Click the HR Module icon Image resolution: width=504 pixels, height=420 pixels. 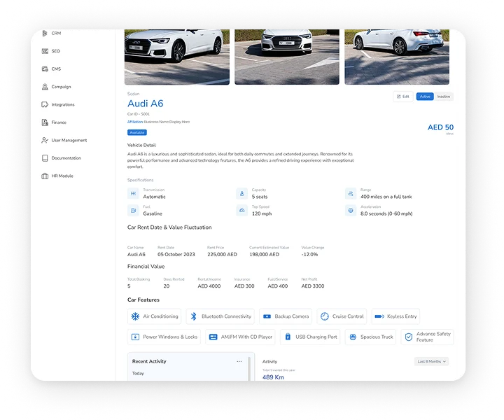click(45, 176)
